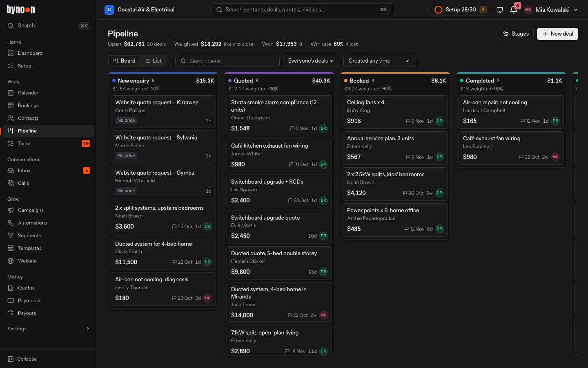588x368 pixels.
Task: Click the Stages button
Action: click(x=516, y=34)
